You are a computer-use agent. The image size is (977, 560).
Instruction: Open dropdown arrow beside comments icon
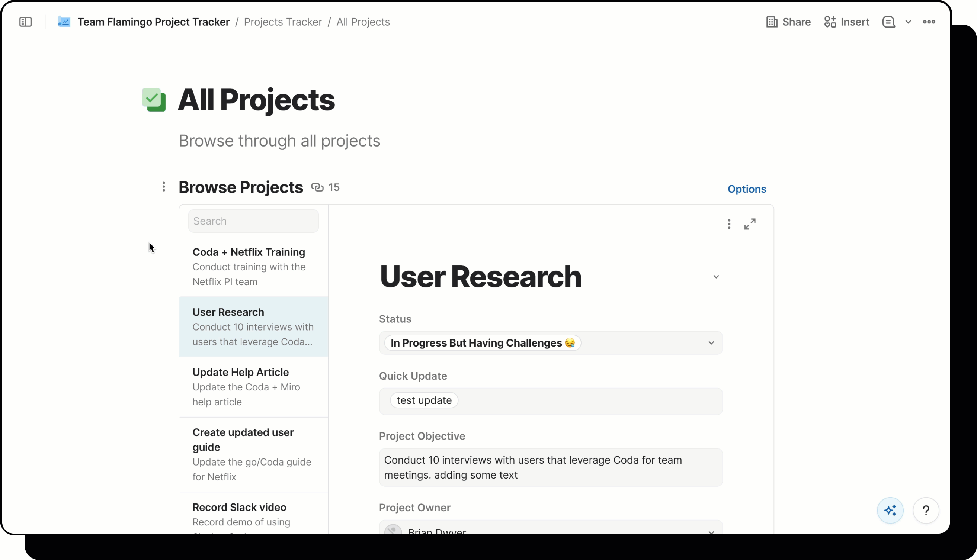tap(908, 22)
